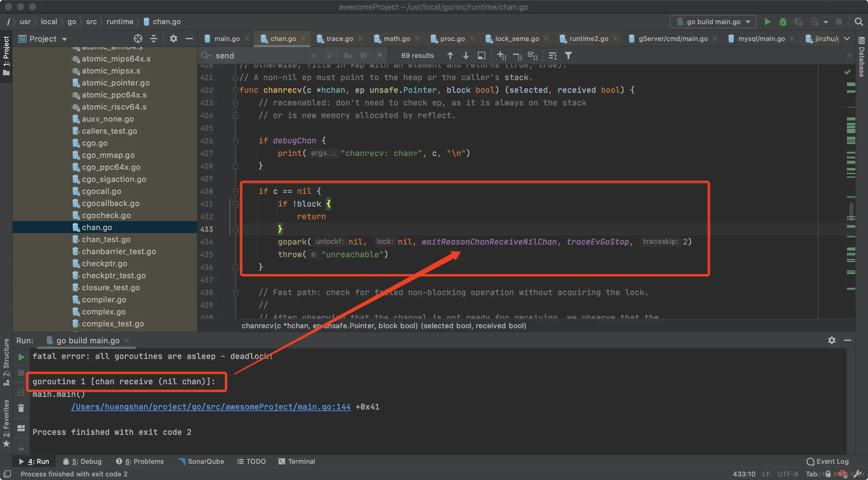Open the Terminal tool window tab

click(x=297, y=461)
